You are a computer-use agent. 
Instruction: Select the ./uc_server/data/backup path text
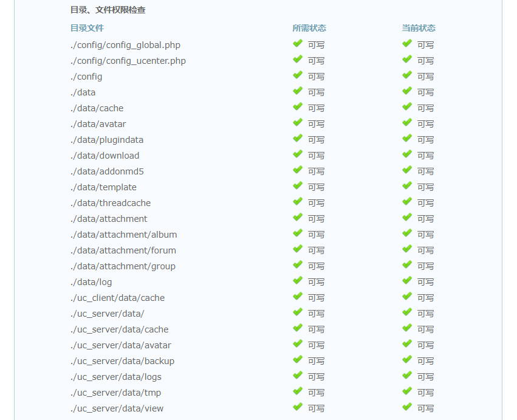coord(122,361)
